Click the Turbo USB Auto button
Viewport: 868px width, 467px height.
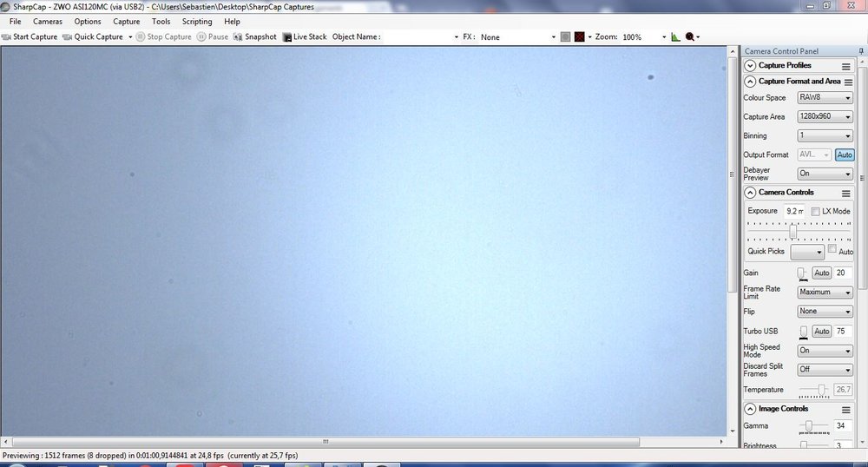821,331
